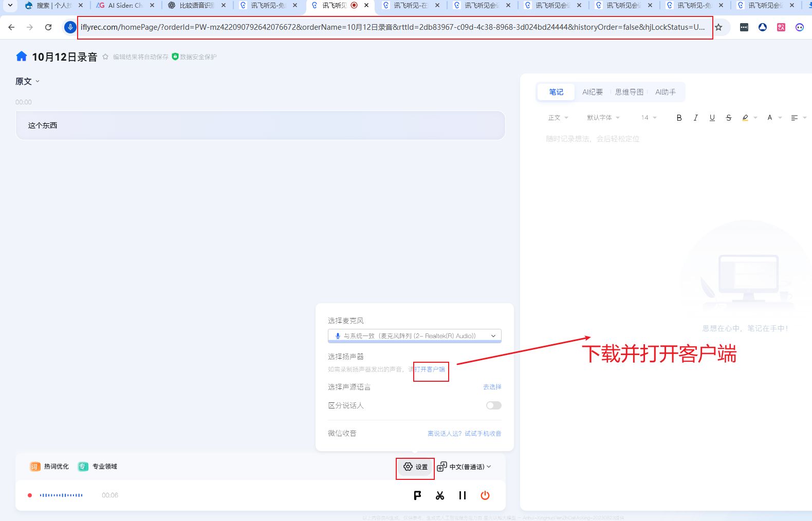
Task: Click the 打开客户端 link
Action: [x=430, y=369]
